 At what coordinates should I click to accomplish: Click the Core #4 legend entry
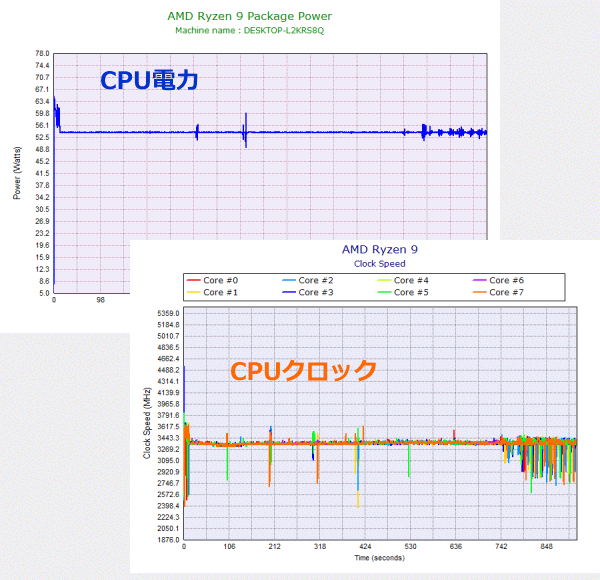403,280
